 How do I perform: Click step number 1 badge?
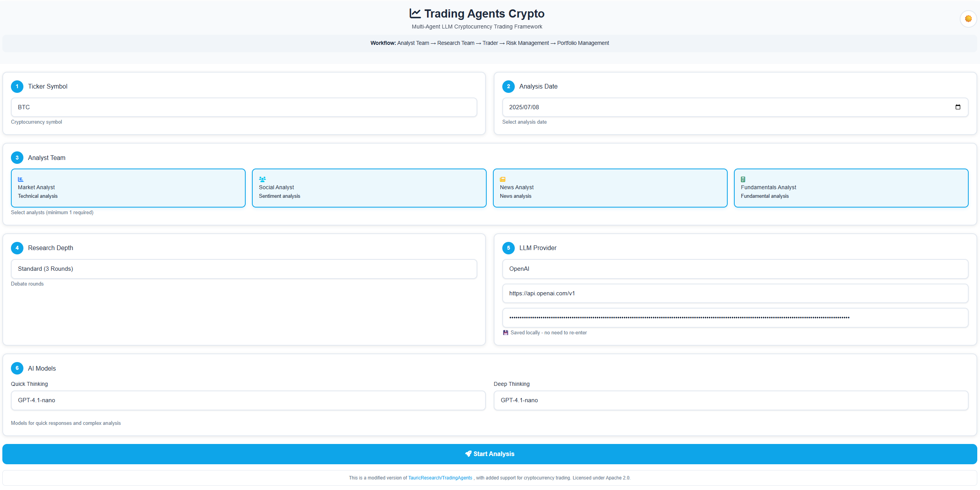[x=17, y=87]
